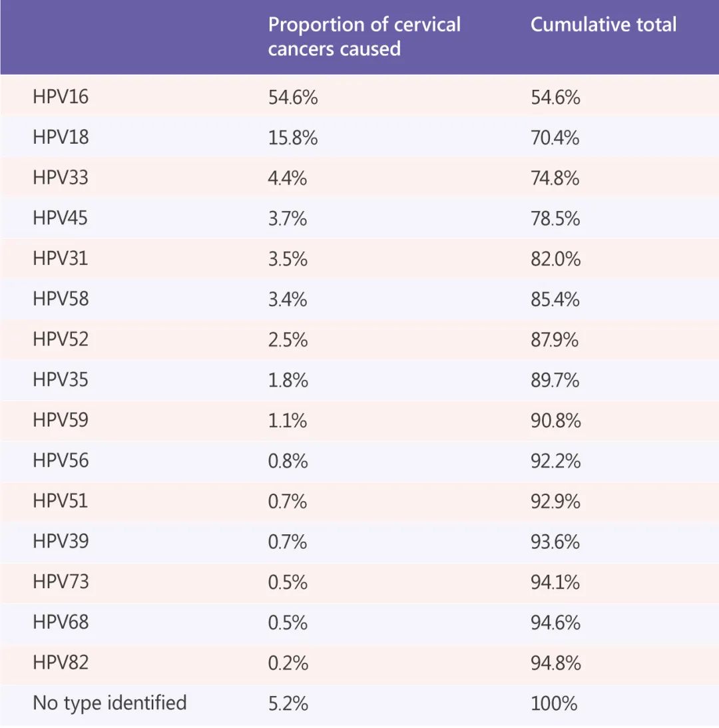Click the HPV31 type label
Screen dimensions: 719x728
[x=61, y=259]
